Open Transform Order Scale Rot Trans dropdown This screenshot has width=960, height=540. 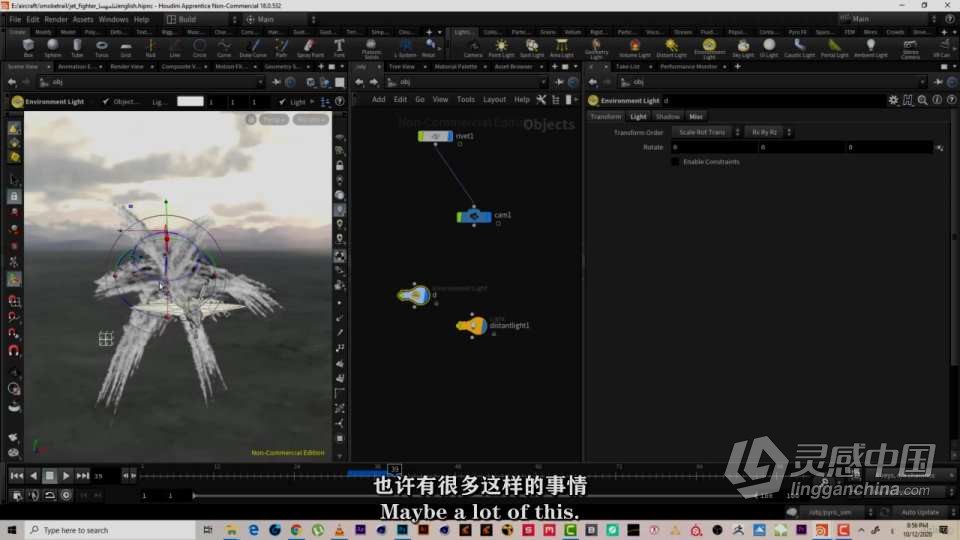706,132
